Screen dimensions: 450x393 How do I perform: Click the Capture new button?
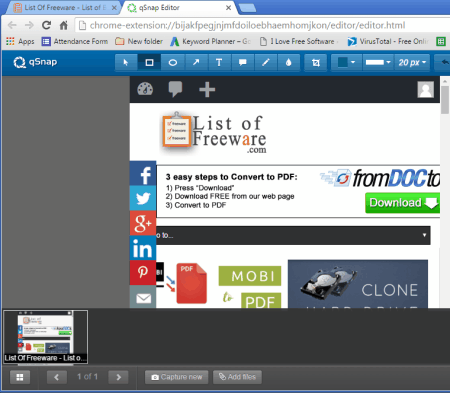tap(177, 377)
